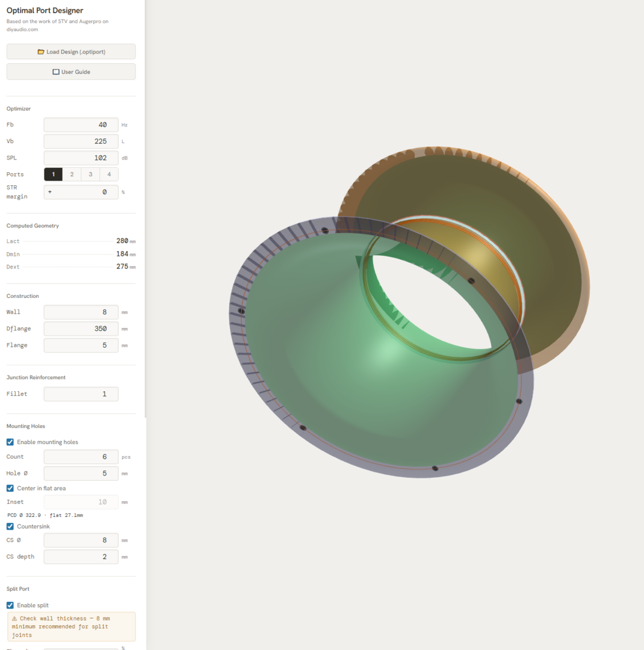Edit the Fb tuning frequency field
The height and width of the screenshot is (650, 644).
coord(81,125)
